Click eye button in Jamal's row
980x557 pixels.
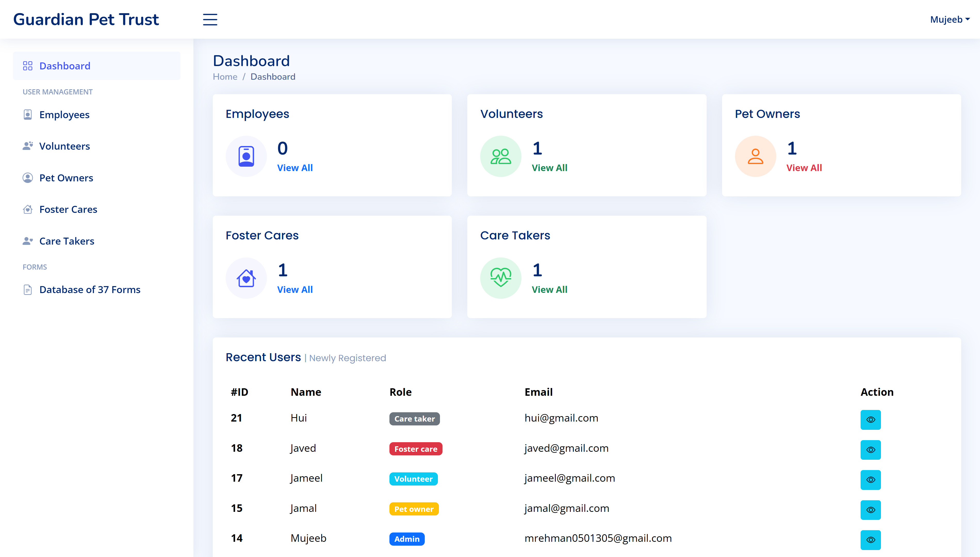point(870,510)
